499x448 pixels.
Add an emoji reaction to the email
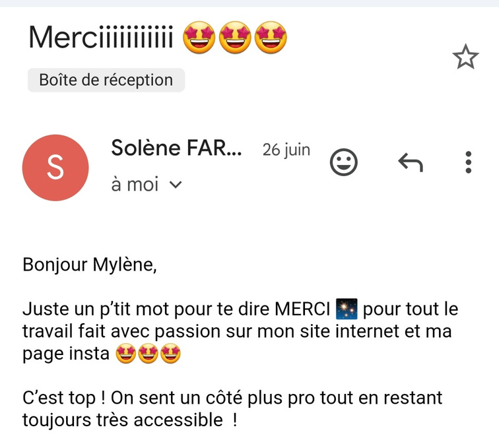[343, 162]
